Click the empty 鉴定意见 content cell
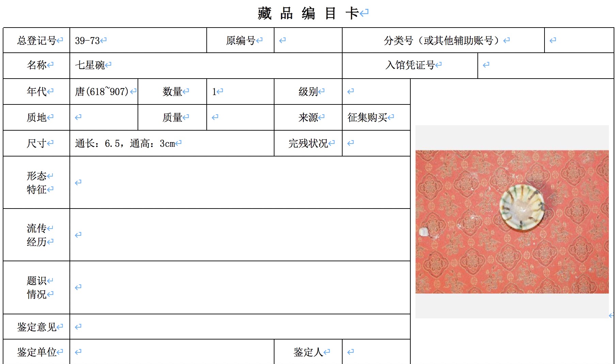The image size is (615, 364). click(x=240, y=327)
